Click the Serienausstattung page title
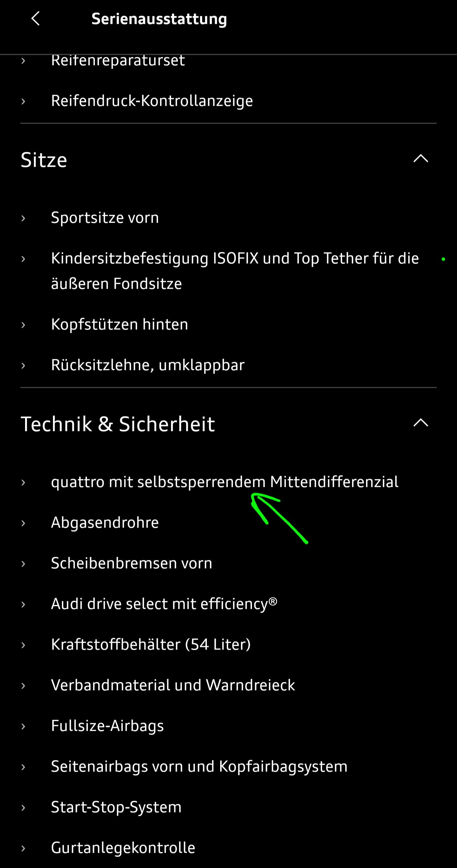Image resolution: width=457 pixels, height=868 pixels. 159,19
